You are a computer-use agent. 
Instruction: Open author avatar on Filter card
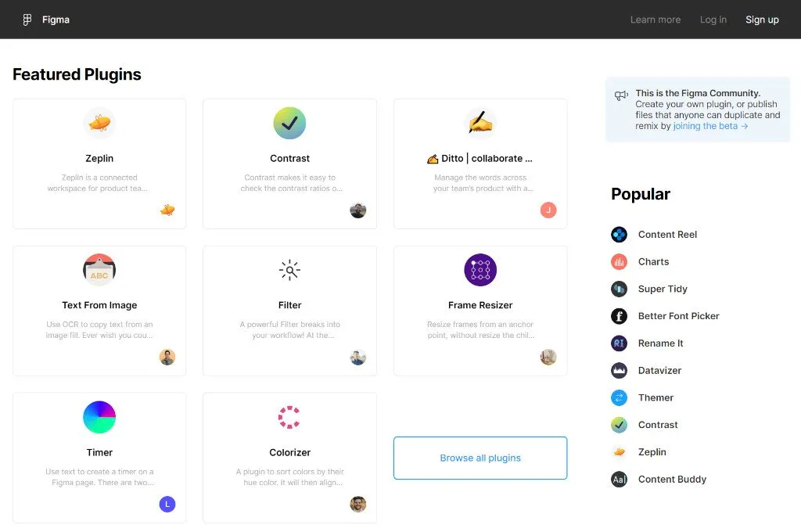[358, 358]
